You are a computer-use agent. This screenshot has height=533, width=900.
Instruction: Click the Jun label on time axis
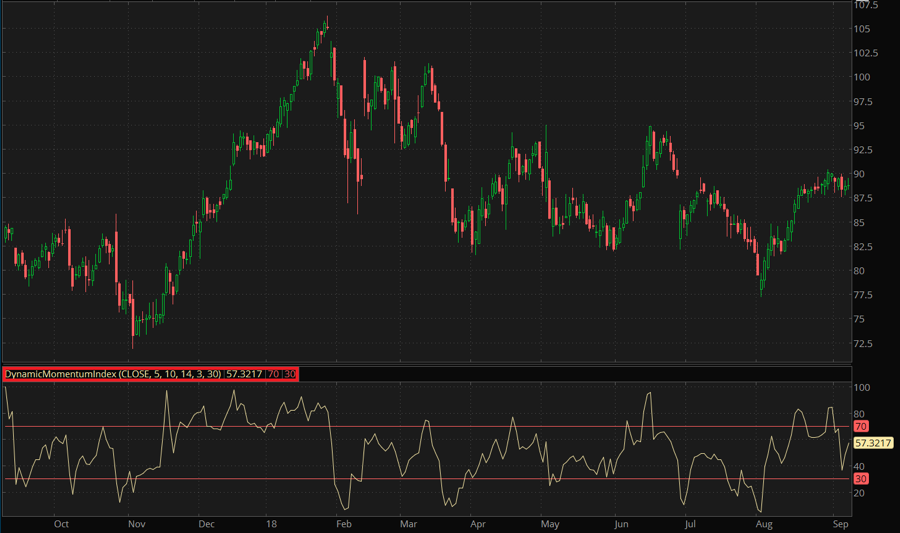coord(621,523)
